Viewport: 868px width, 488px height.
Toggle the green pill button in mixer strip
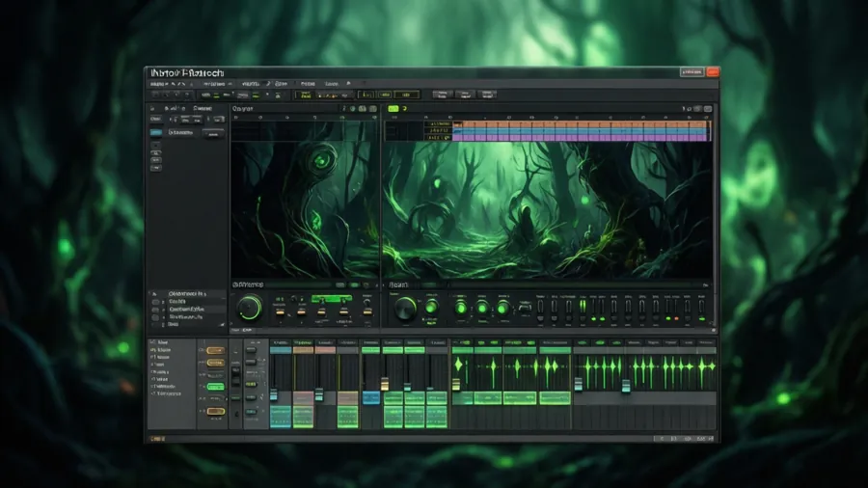[x=215, y=386]
